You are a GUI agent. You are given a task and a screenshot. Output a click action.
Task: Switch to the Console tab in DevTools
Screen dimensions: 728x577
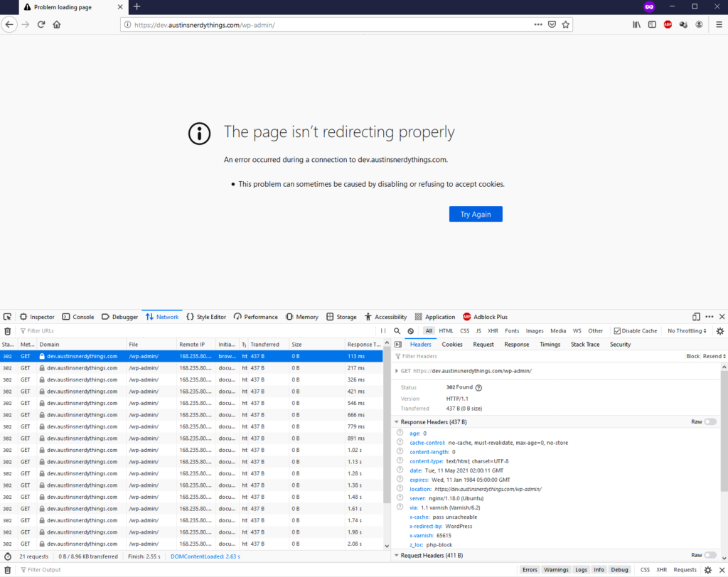[x=77, y=317]
